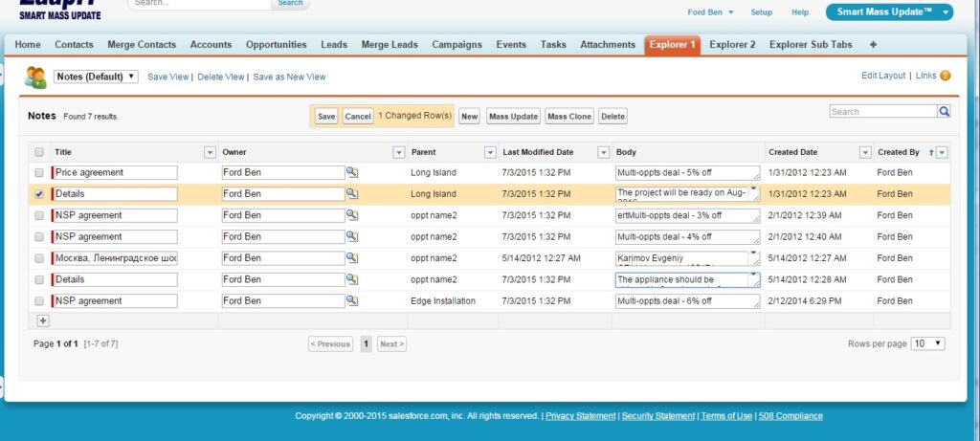Open the Attachments tab

(x=608, y=44)
